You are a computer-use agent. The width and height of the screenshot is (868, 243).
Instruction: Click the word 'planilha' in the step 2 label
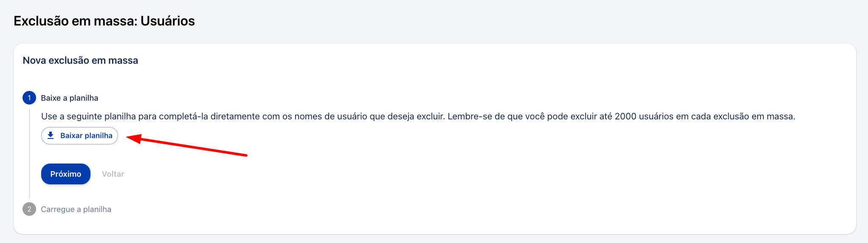pyautogui.click(x=97, y=209)
